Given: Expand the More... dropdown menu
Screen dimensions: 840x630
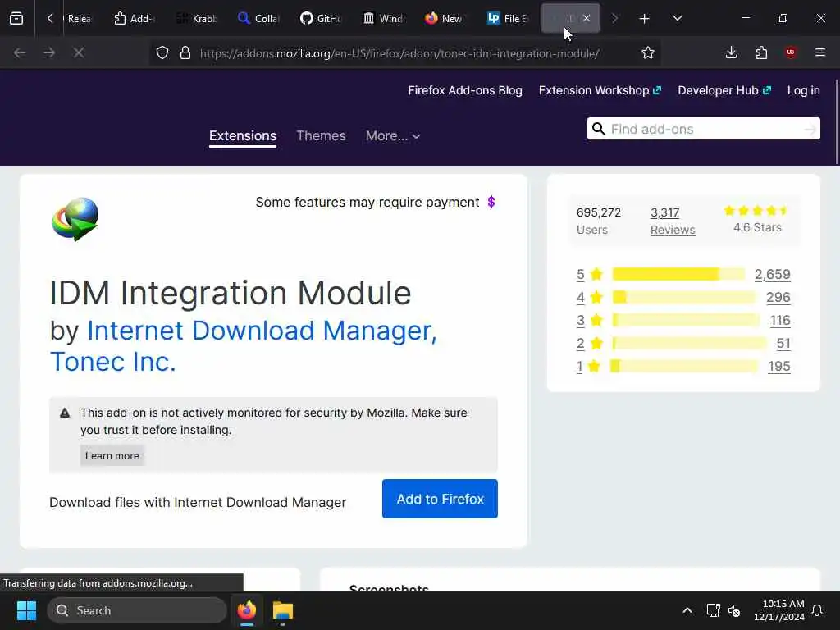Looking at the screenshot, I should 393,136.
